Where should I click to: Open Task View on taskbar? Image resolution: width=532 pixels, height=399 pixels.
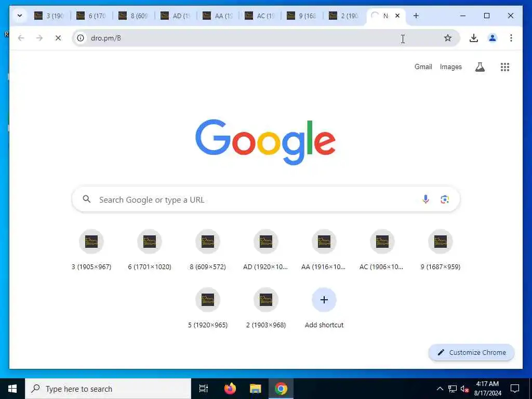click(x=203, y=389)
